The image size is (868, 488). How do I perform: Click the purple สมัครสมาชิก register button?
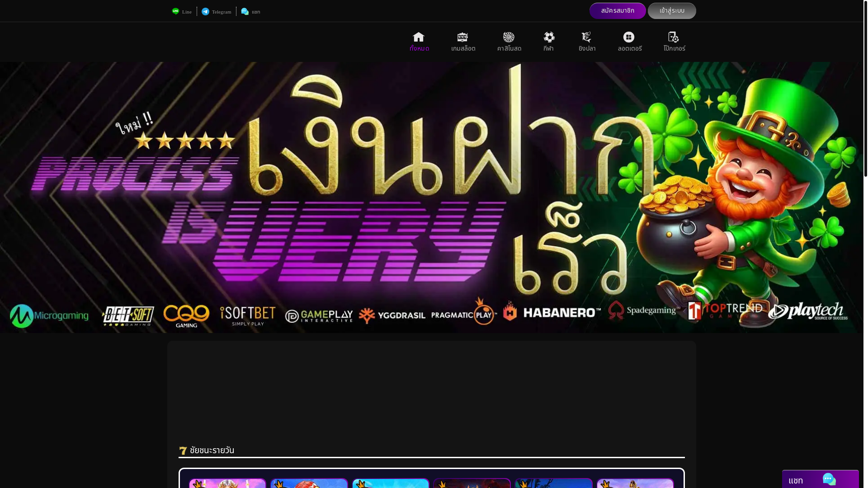pos(618,11)
